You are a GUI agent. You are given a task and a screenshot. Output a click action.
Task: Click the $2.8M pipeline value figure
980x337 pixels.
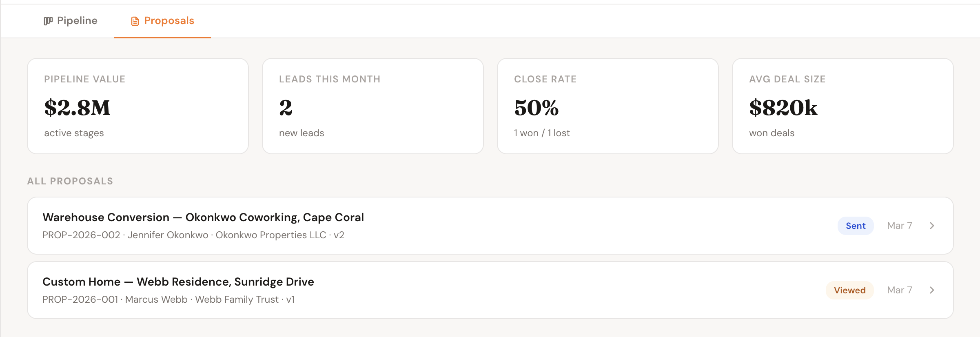tap(78, 108)
